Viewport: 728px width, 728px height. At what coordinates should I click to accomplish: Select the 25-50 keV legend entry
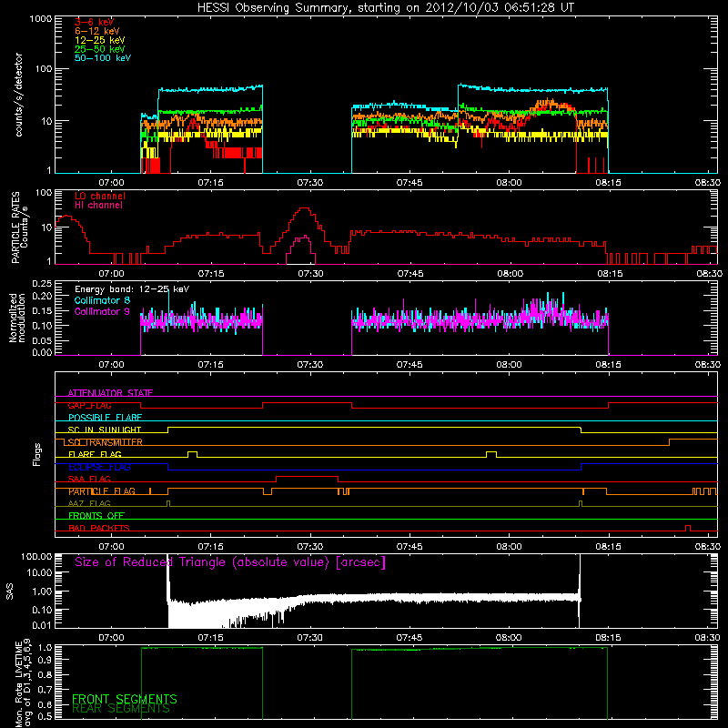(x=100, y=49)
